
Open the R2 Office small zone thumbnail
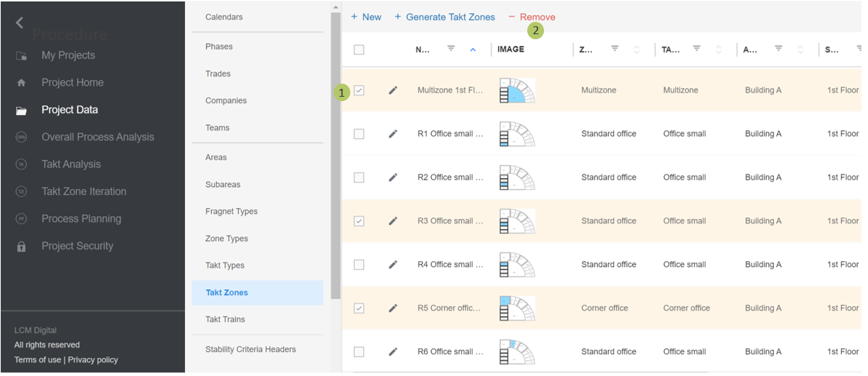(517, 177)
